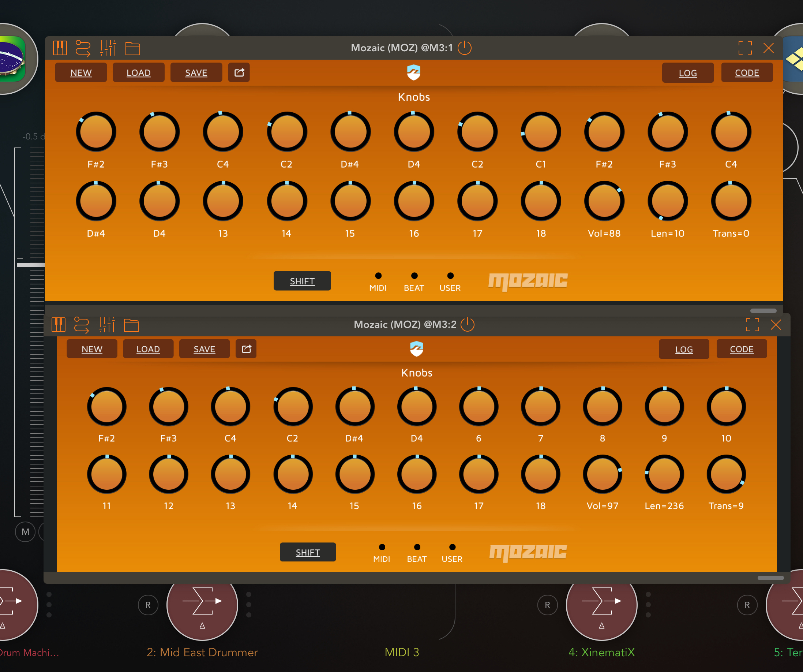Click the Len=10 knob
The width and height of the screenshot is (803, 672).
coord(668,201)
